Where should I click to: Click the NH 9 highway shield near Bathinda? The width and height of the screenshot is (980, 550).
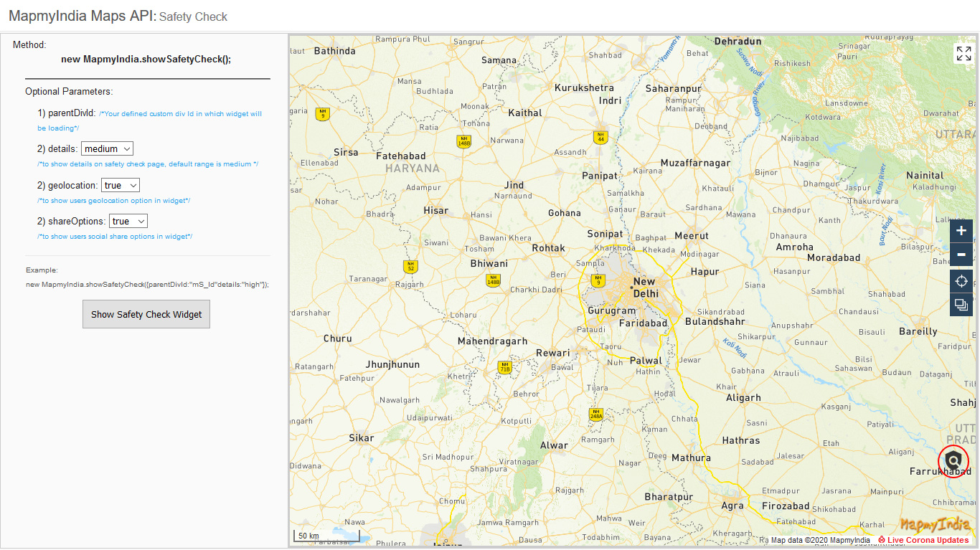pos(323,113)
